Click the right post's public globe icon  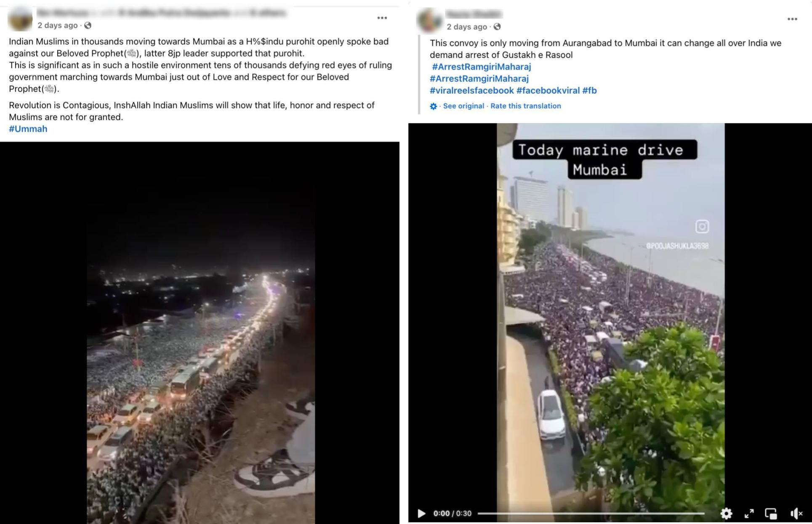497,27
